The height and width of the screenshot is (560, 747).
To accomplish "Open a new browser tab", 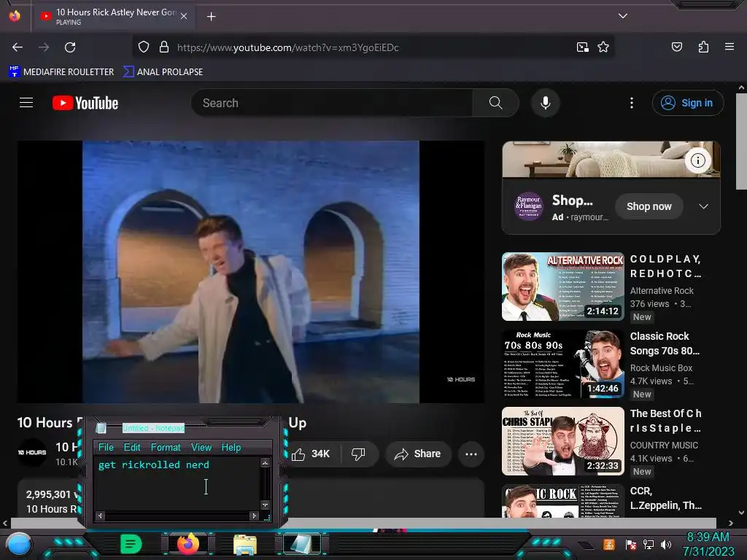I will (212, 17).
